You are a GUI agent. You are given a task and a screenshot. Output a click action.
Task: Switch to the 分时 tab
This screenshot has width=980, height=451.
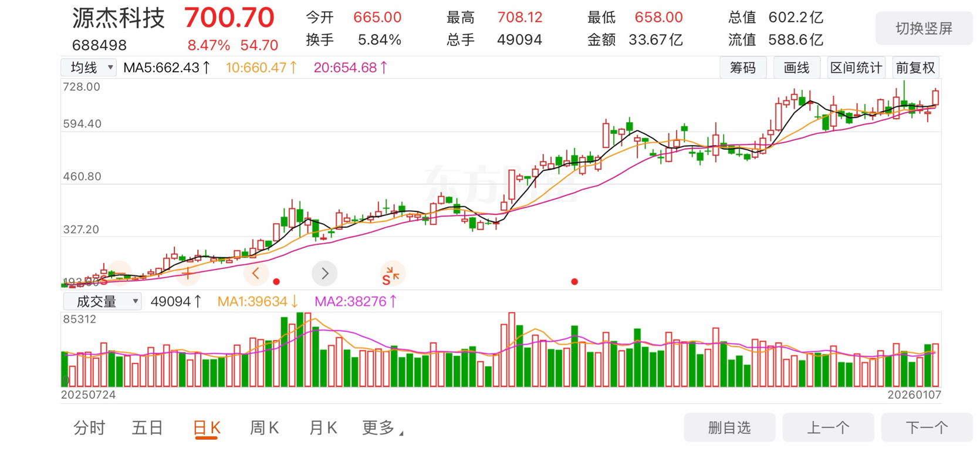point(89,428)
